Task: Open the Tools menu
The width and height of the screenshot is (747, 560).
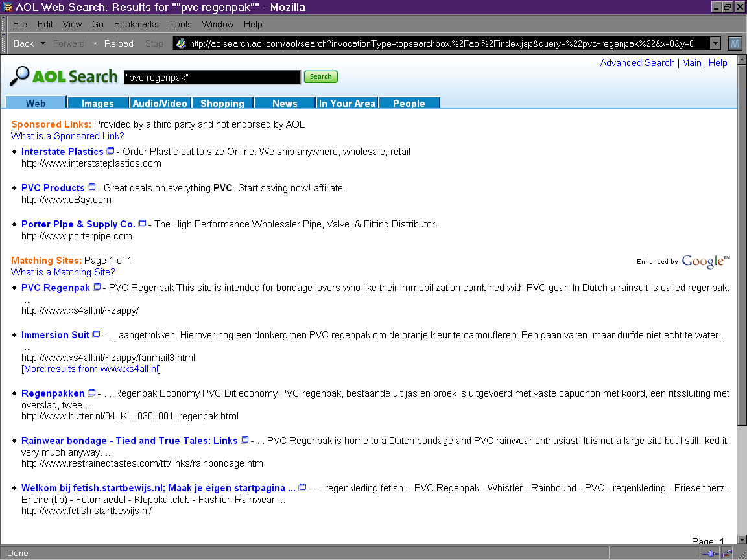Action: coord(180,24)
